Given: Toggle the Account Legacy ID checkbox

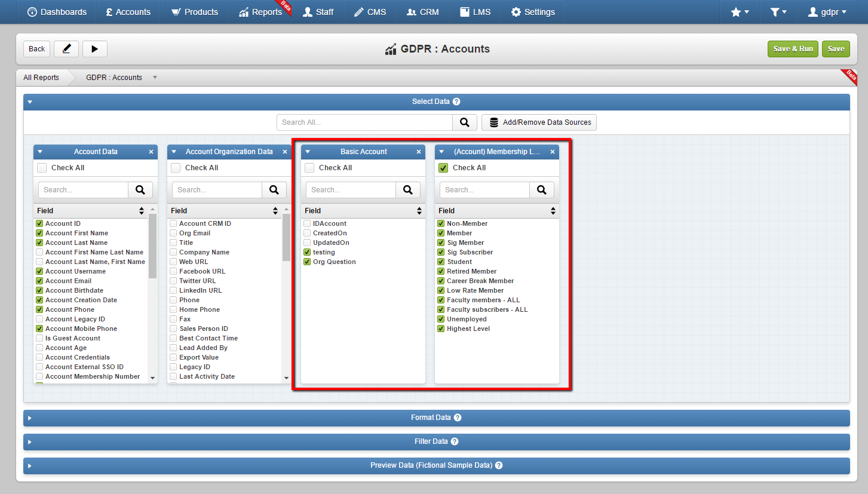Looking at the screenshot, I should 39,319.
